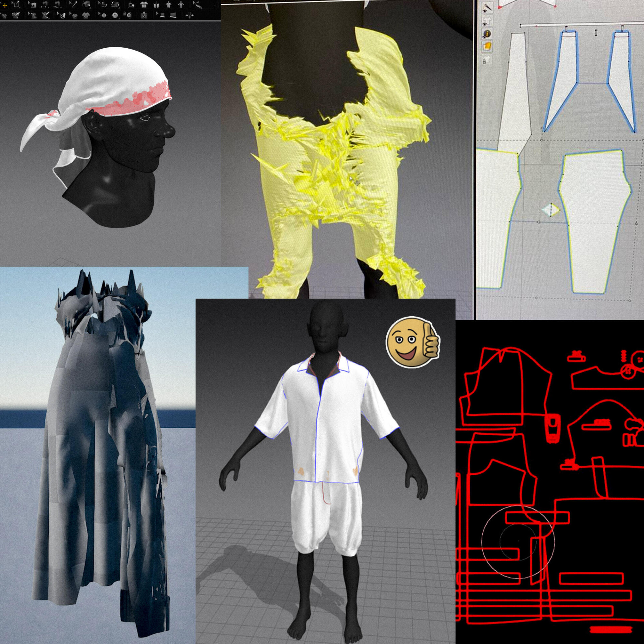The image size is (644, 644).
Task: Activate the Edit Sewing machine tool
Action: click(34, 5)
